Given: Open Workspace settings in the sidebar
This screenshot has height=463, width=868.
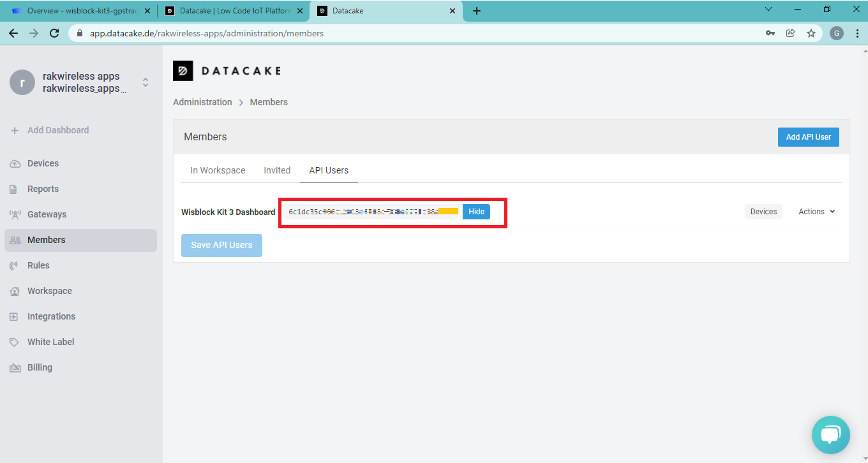Looking at the screenshot, I should point(49,291).
